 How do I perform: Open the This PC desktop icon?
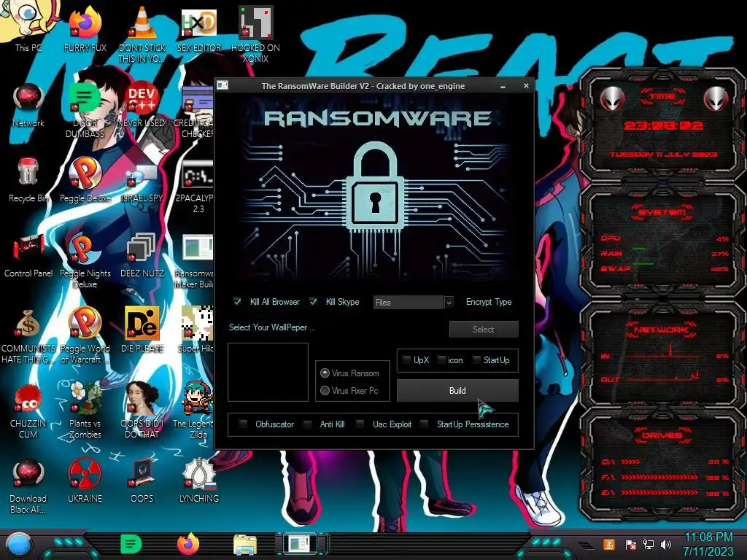28,26
